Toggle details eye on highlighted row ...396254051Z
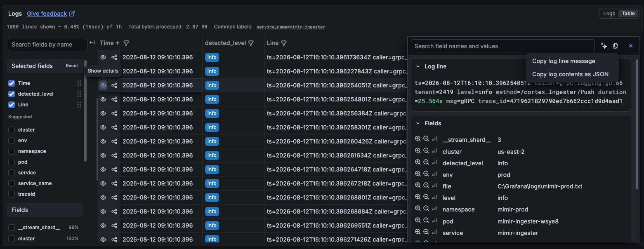 (103, 85)
